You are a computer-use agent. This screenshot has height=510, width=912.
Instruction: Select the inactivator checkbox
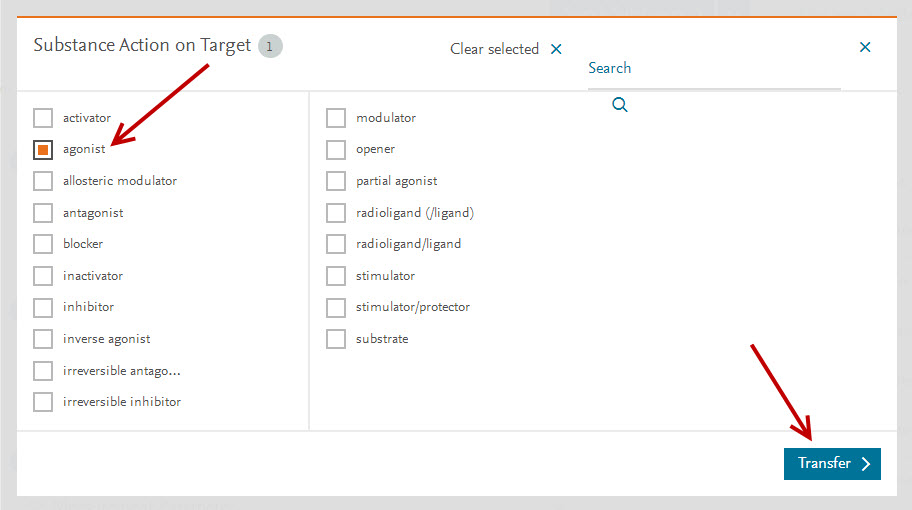click(43, 276)
